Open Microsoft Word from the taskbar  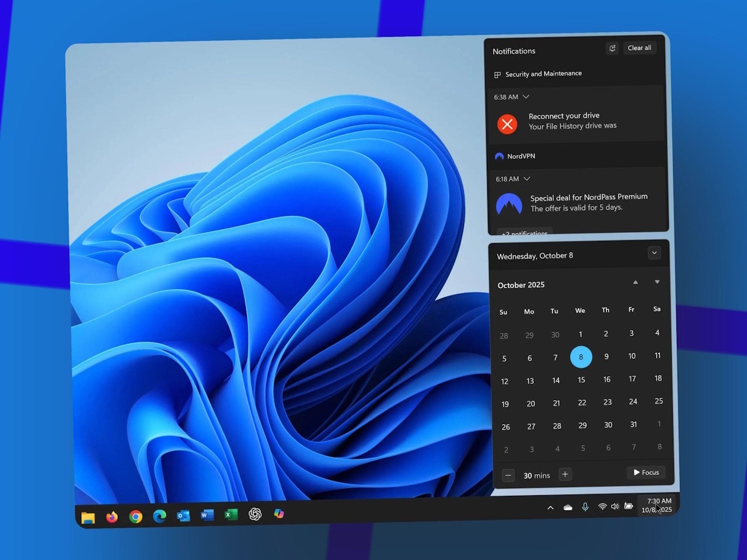pos(207,515)
